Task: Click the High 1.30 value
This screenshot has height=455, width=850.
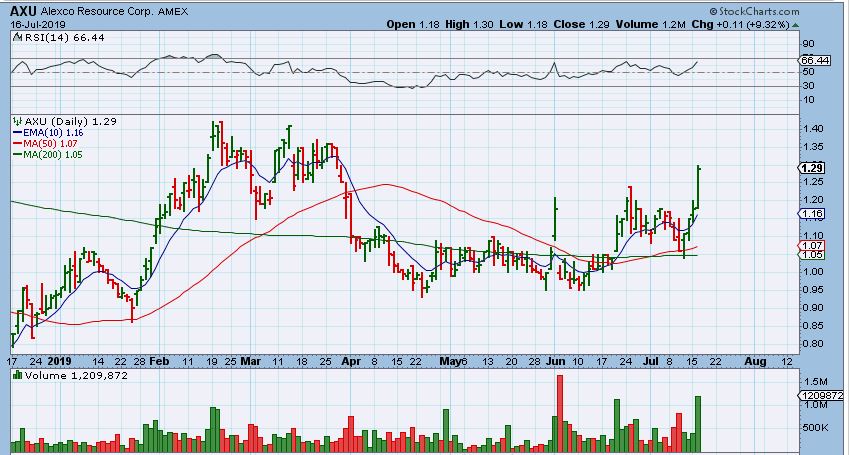Action: pos(469,24)
